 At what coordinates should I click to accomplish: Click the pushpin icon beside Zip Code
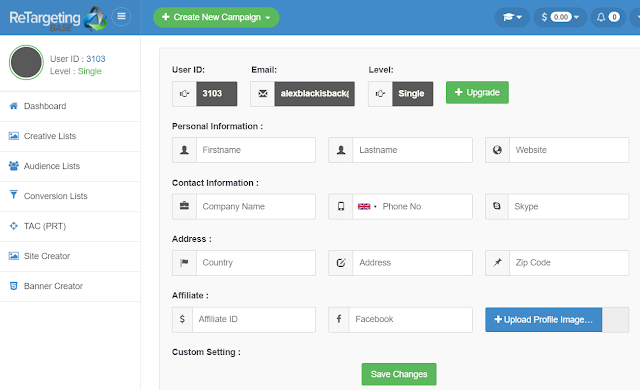[497, 263]
